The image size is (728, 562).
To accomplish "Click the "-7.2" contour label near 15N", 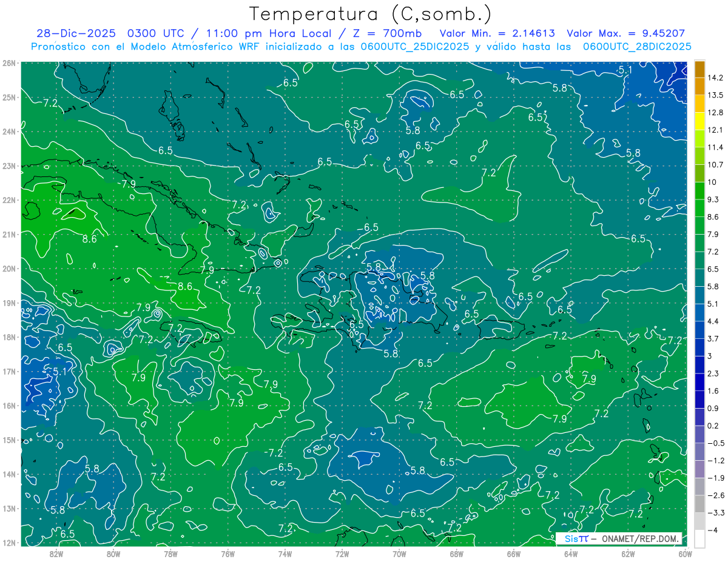I will 274,453.
